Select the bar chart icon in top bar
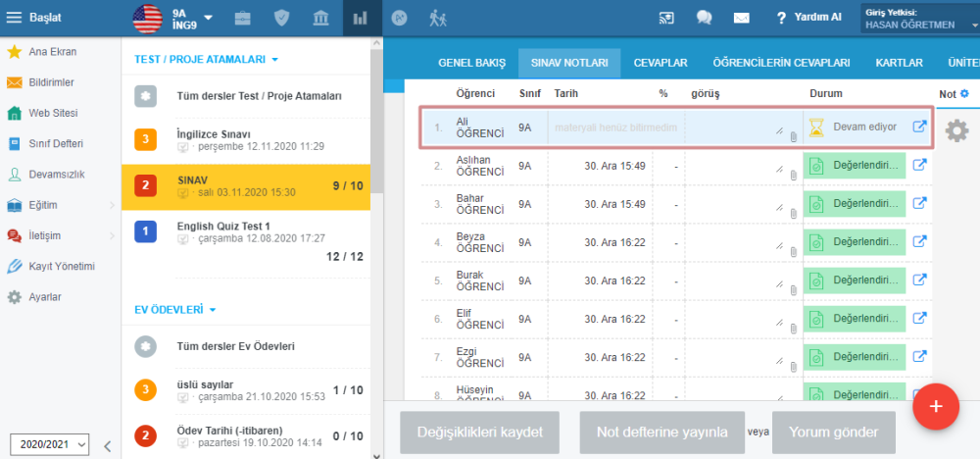The width and height of the screenshot is (980, 459). click(x=360, y=18)
